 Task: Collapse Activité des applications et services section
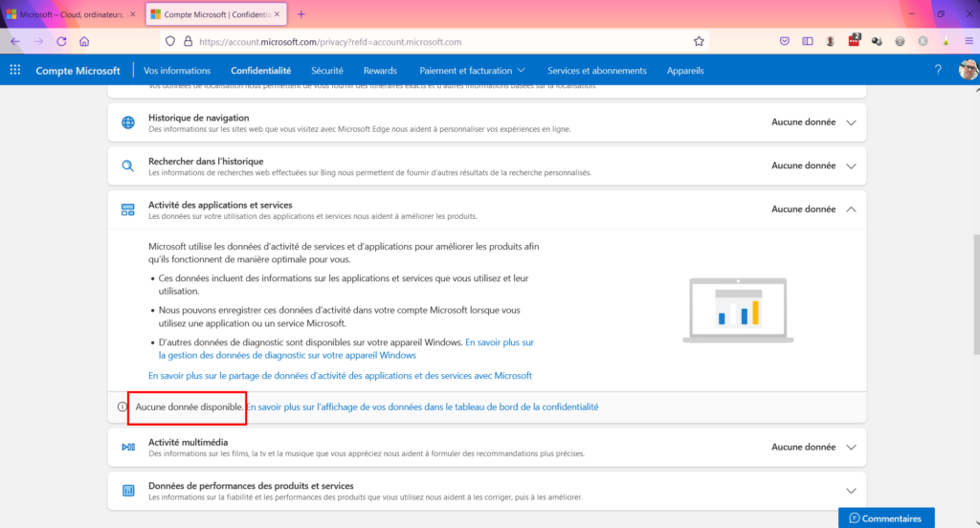click(851, 209)
